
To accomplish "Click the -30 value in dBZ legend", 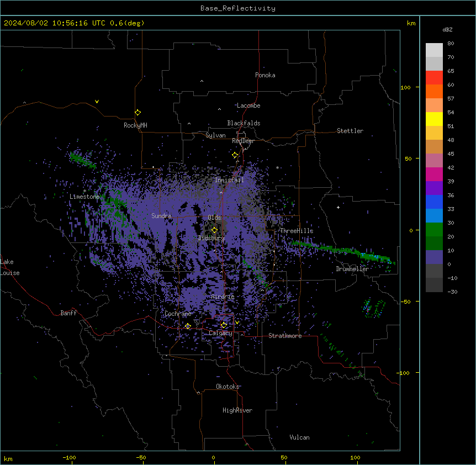I will tap(452, 292).
